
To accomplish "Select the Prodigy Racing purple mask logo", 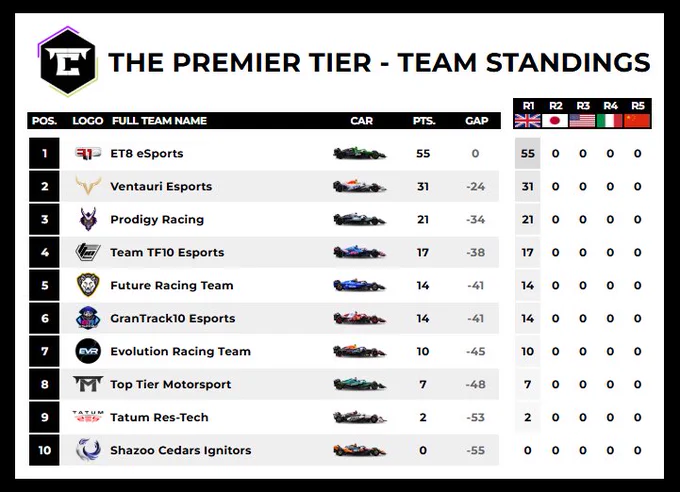I will 88,219.
